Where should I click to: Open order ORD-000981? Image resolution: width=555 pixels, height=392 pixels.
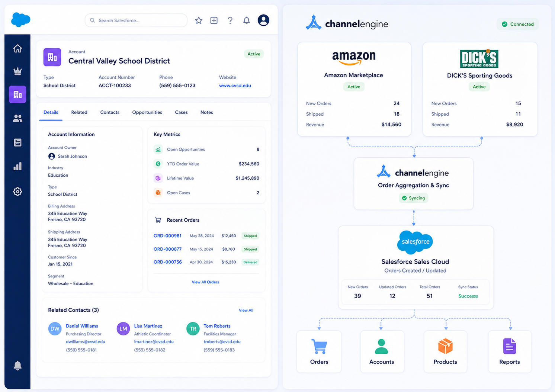pyautogui.click(x=167, y=236)
